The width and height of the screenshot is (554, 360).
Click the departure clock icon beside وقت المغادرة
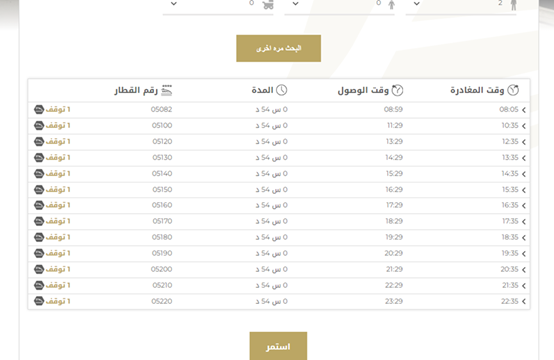[x=513, y=90]
